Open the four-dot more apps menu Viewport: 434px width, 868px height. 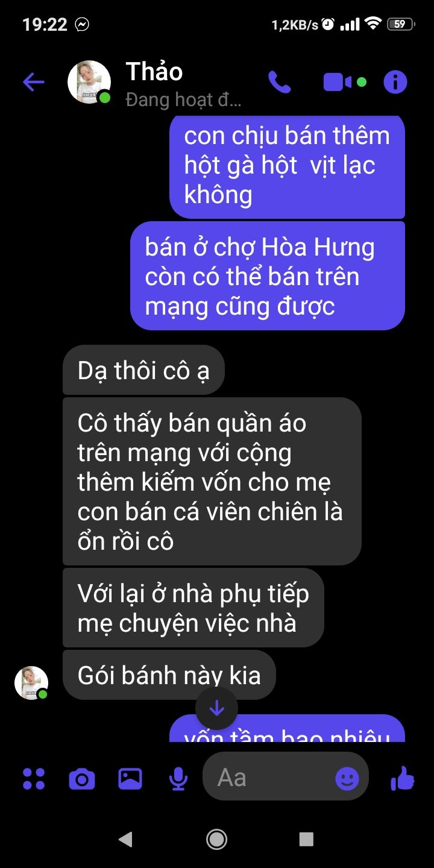(34, 778)
